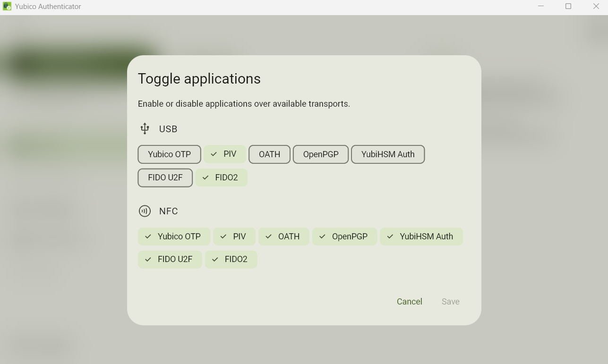Viewport: 608px width, 364px height.
Task: Click the USB transport icon
Action: (x=145, y=128)
